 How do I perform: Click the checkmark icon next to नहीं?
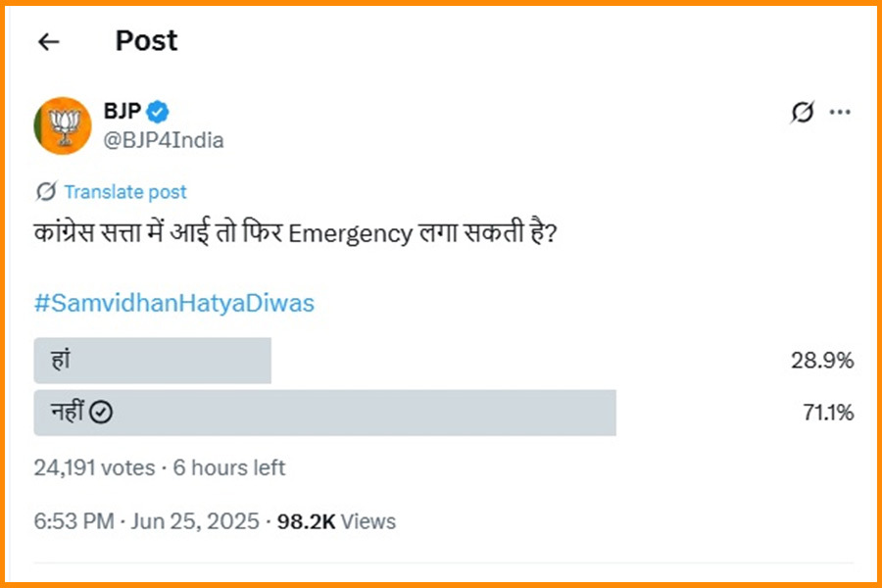101,413
